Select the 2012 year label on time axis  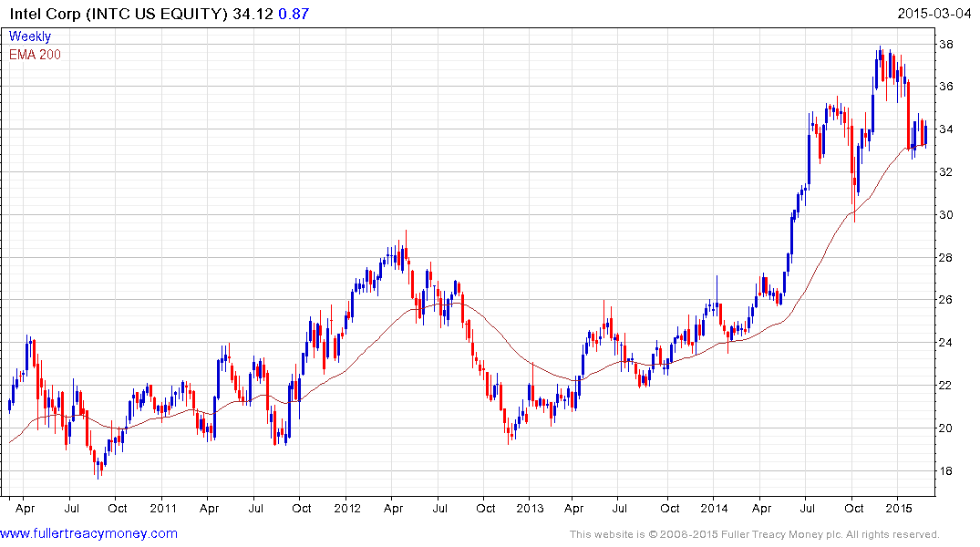(x=347, y=508)
